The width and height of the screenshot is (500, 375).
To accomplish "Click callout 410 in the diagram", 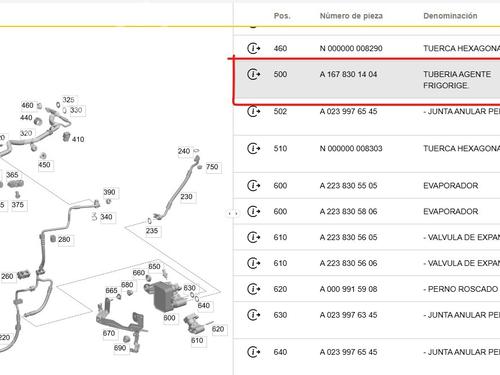I will click(x=78, y=139).
